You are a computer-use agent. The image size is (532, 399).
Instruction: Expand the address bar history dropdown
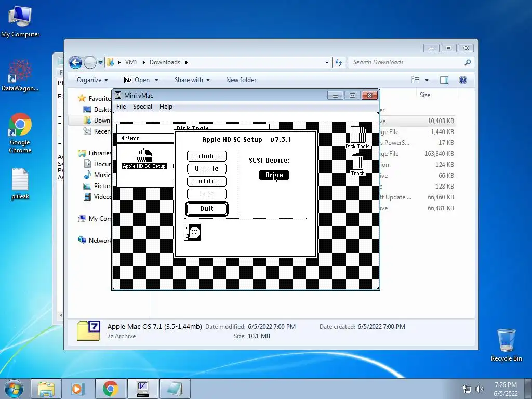click(327, 62)
